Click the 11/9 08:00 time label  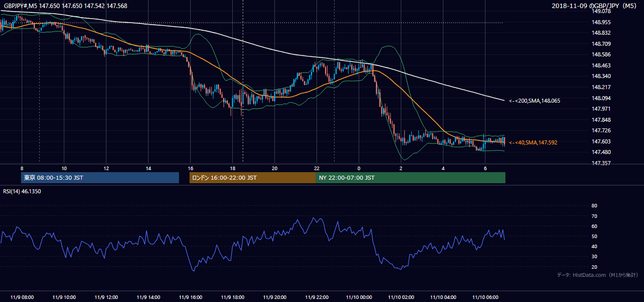tap(22, 297)
